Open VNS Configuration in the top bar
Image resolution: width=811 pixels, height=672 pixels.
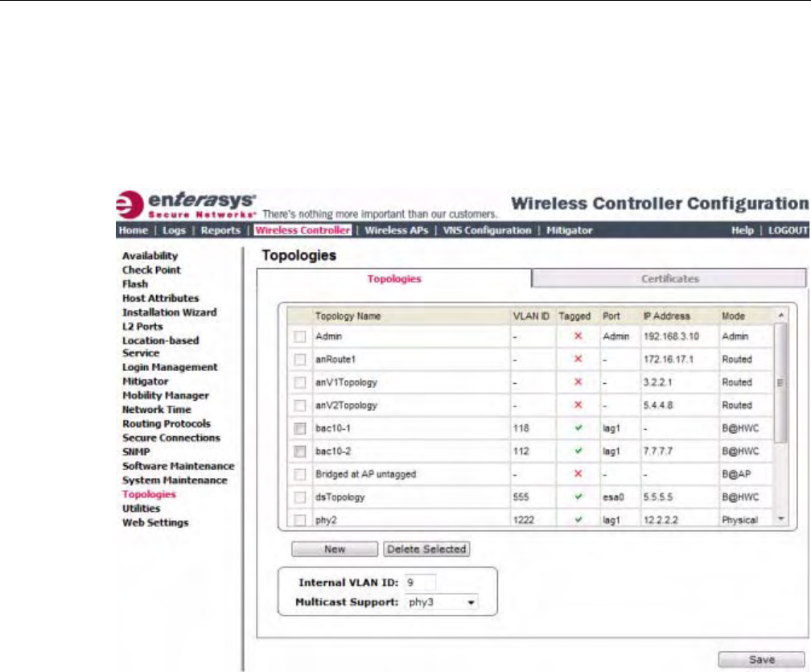[488, 230]
